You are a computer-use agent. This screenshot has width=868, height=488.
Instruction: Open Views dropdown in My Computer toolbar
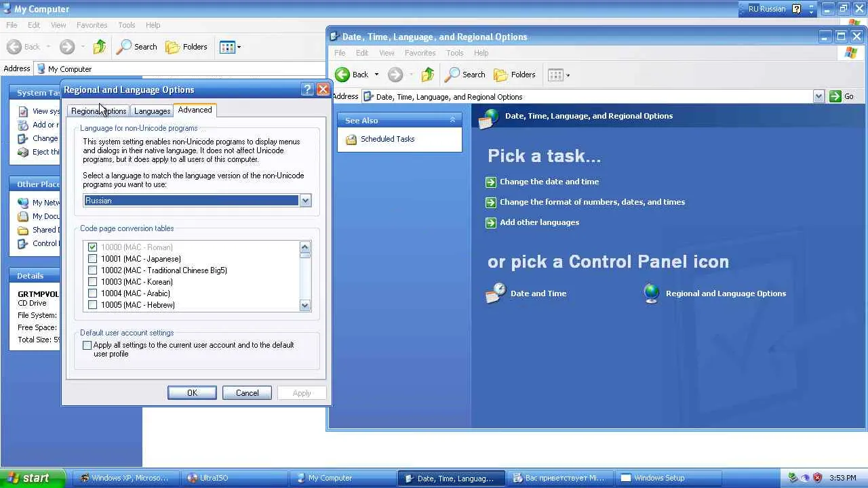point(239,47)
